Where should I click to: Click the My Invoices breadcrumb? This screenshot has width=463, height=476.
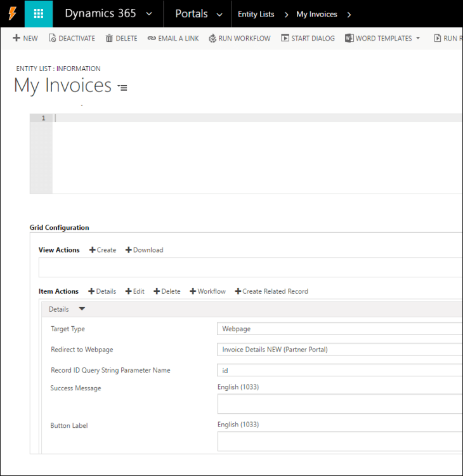[x=316, y=14]
